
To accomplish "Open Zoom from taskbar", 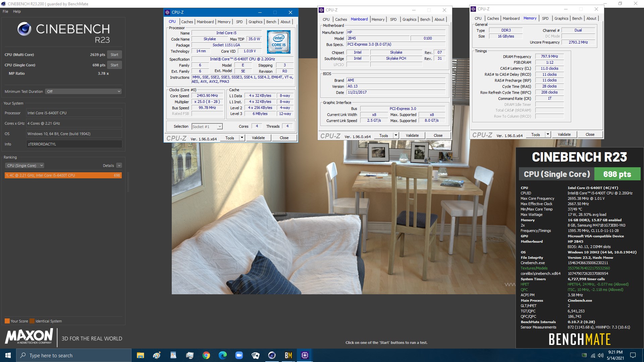I will (239, 355).
